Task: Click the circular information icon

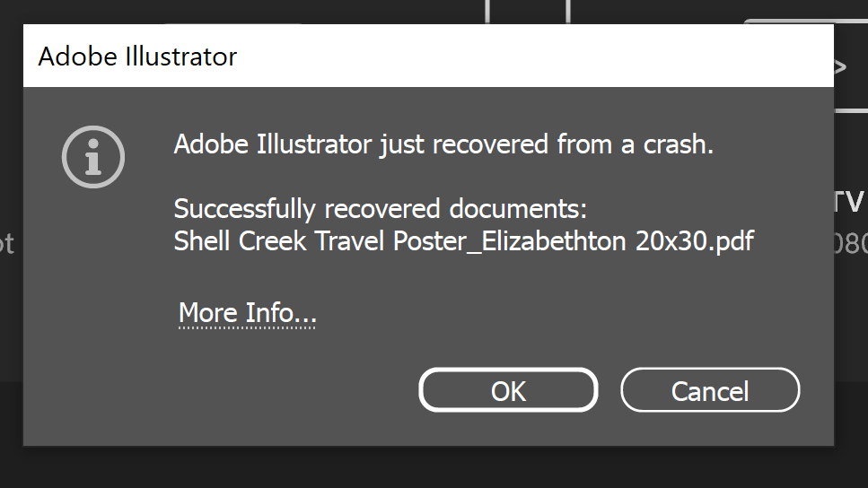Action: (92, 157)
